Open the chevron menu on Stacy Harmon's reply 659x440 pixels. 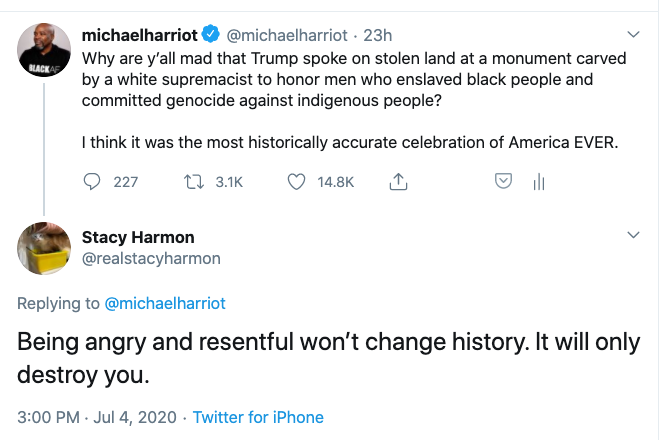632,235
